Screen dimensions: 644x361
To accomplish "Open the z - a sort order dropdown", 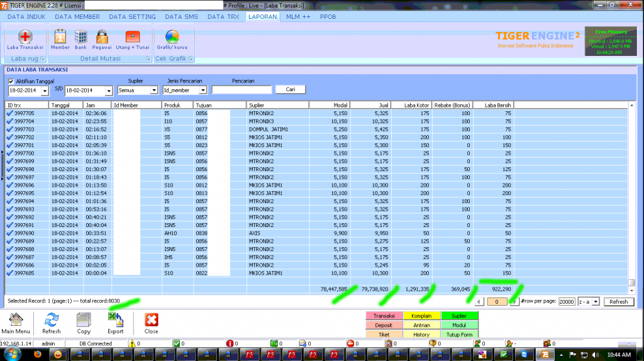I will coord(596,302).
